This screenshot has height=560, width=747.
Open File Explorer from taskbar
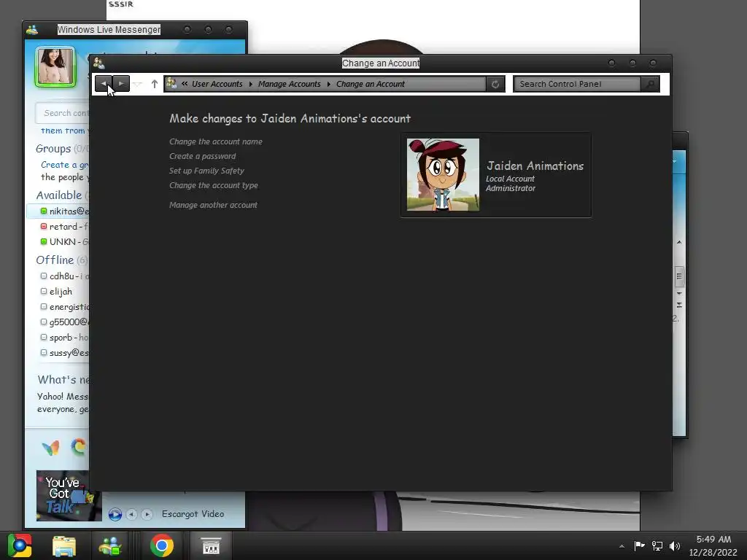(x=64, y=545)
